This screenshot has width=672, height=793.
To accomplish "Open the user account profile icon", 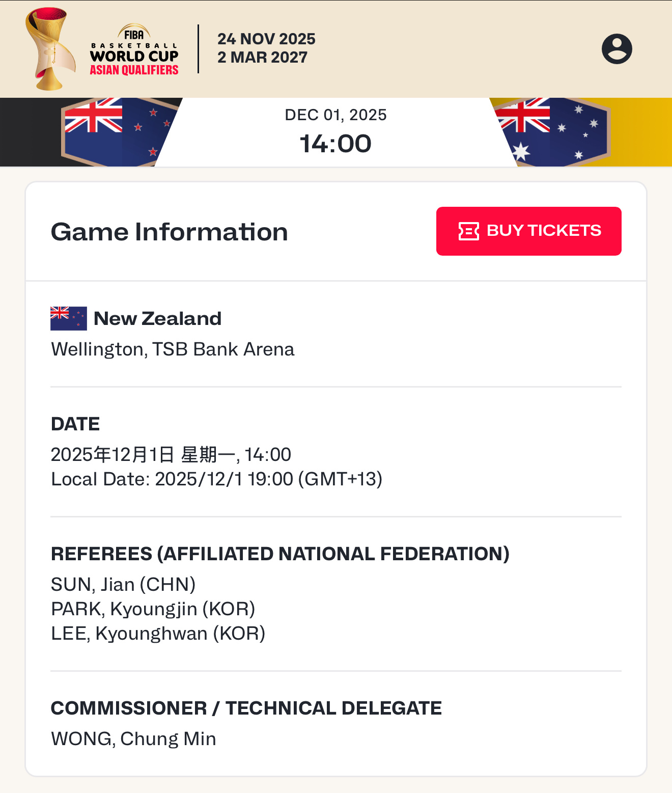I will tap(617, 49).
